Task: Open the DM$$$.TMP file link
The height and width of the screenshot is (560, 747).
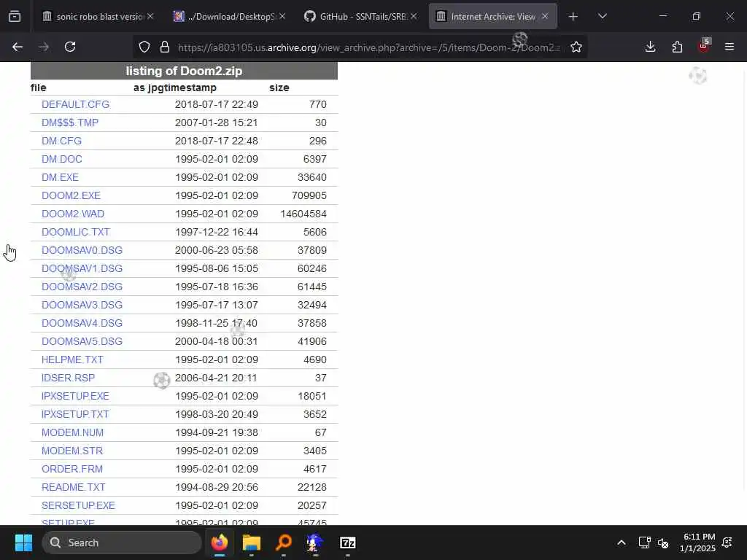Action: 70,122
